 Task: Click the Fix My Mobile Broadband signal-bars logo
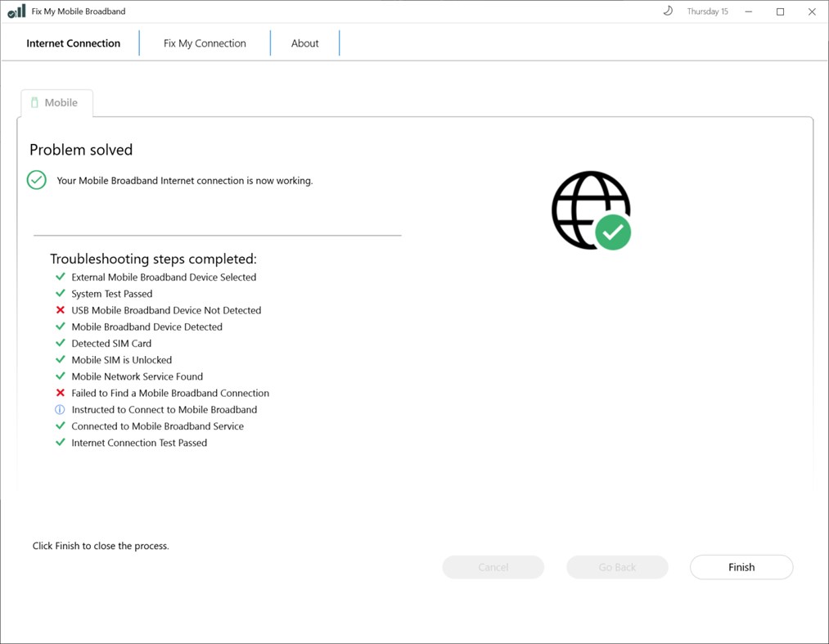click(16, 11)
